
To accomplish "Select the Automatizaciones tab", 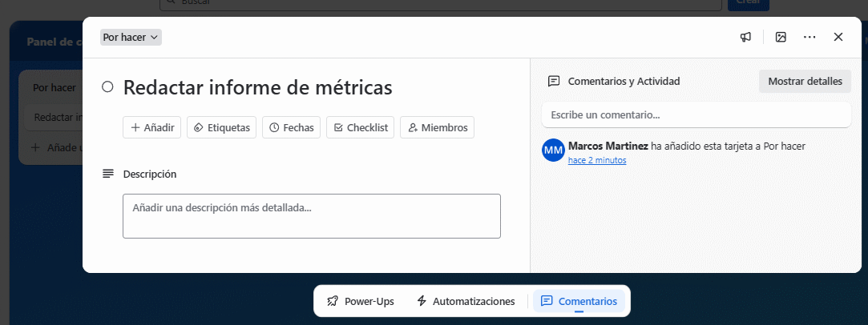I will (x=466, y=301).
